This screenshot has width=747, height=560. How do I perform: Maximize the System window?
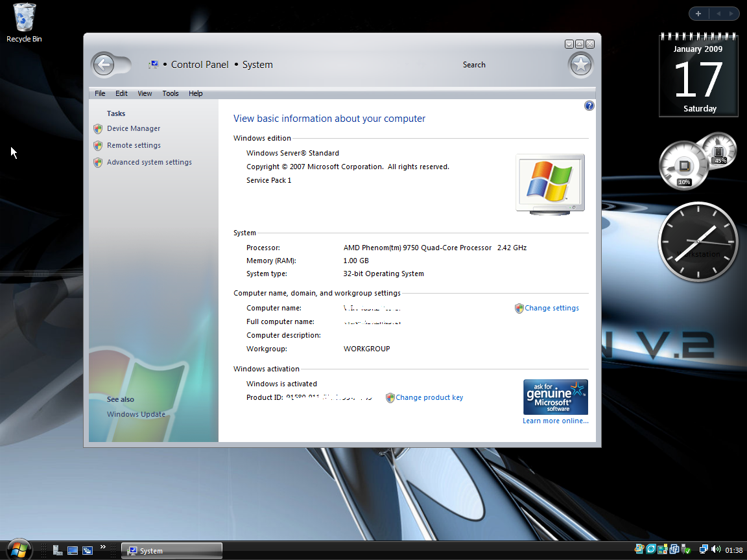(x=580, y=44)
